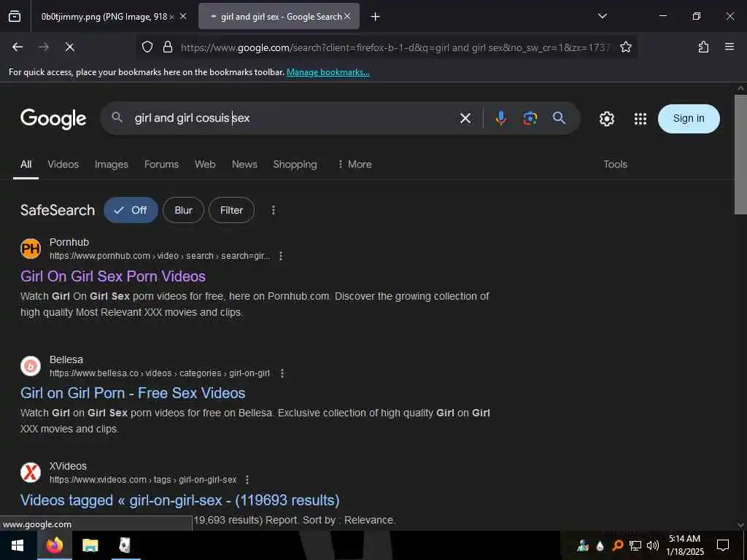Open Tools search filter options
This screenshot has width=747, height=560.
(615, 164)
